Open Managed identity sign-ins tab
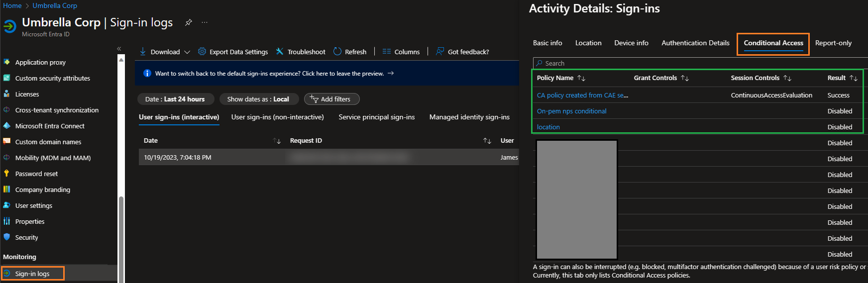This screenshot has height=283, width=868. 469,117
